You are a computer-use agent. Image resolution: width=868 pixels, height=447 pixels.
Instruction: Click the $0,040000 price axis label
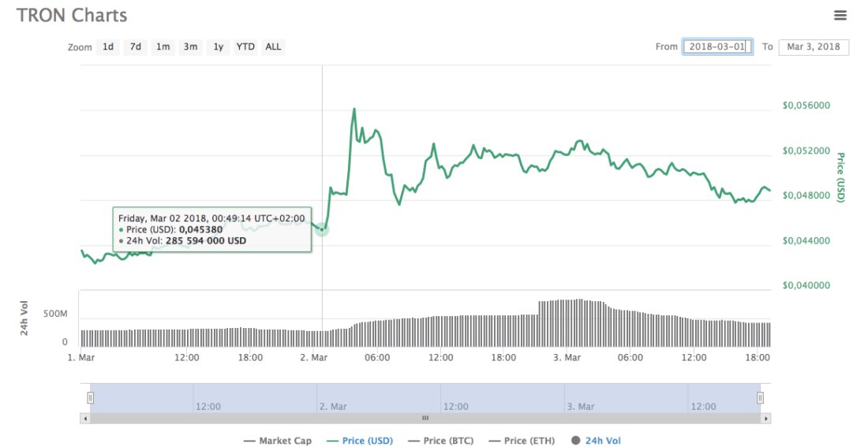pyautogui.click(x=806, y=285)
